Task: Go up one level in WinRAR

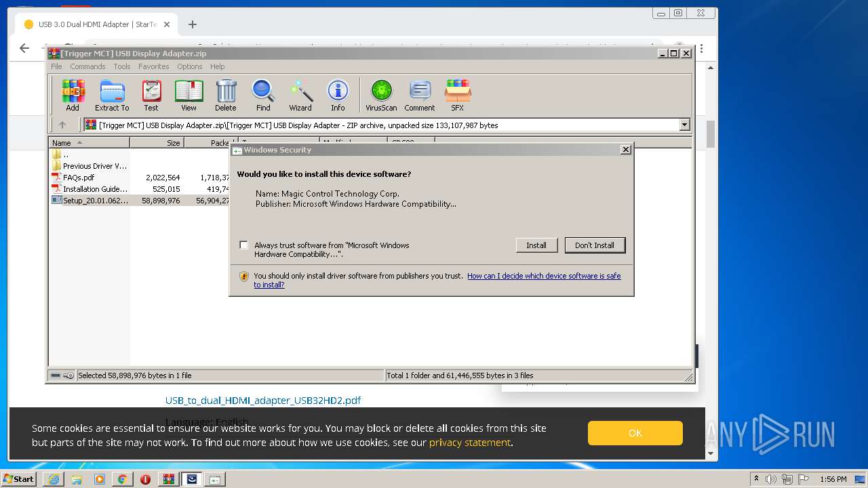Action: 62,125
